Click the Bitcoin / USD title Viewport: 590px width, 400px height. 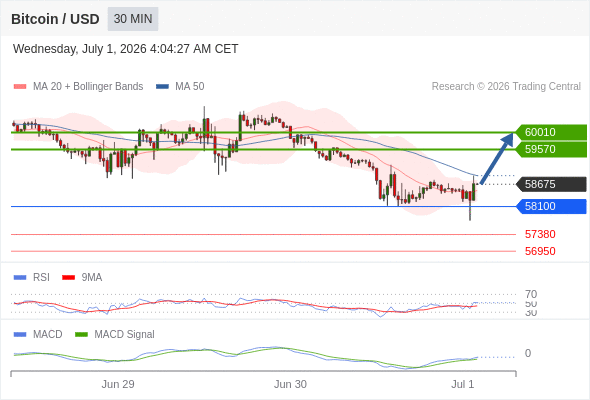tap(55, 19)
